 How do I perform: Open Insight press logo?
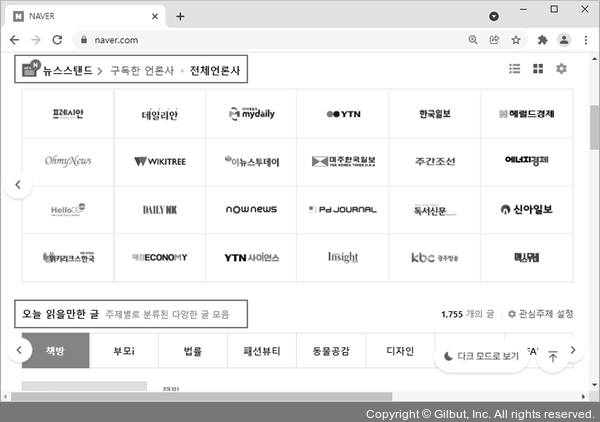(343, 257)
